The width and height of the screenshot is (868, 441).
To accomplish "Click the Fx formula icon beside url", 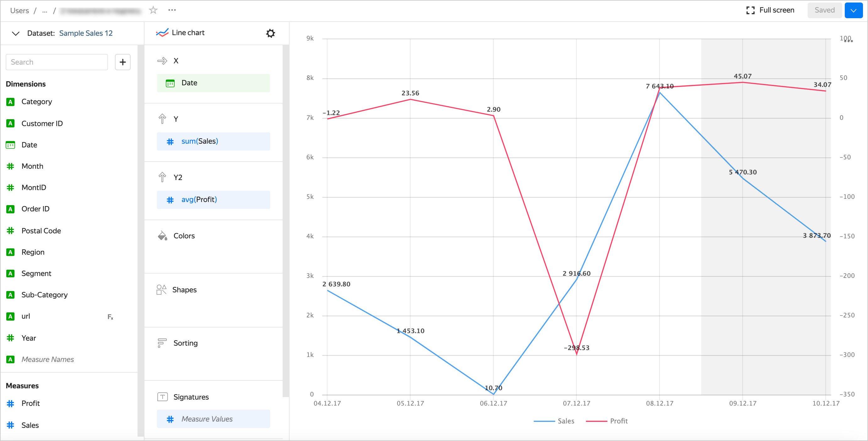I will coord(110,317).
